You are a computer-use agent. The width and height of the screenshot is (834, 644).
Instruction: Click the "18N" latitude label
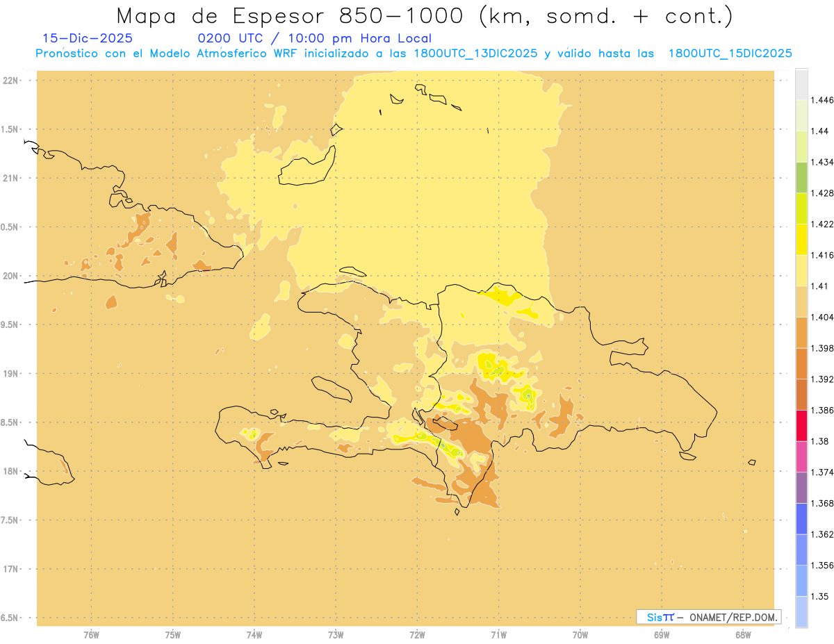12,471
